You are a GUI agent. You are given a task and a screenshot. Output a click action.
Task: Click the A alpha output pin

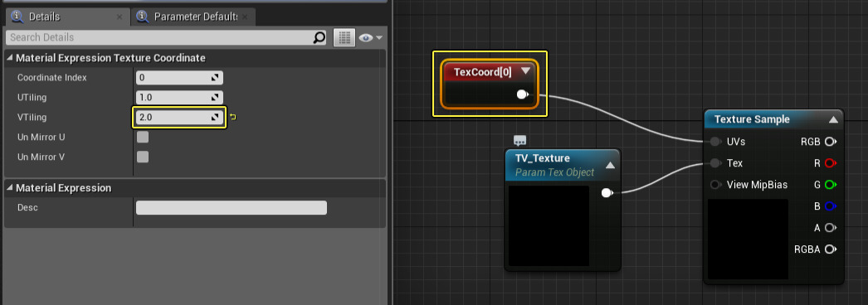pyautogui.click(x=830, y=228)
